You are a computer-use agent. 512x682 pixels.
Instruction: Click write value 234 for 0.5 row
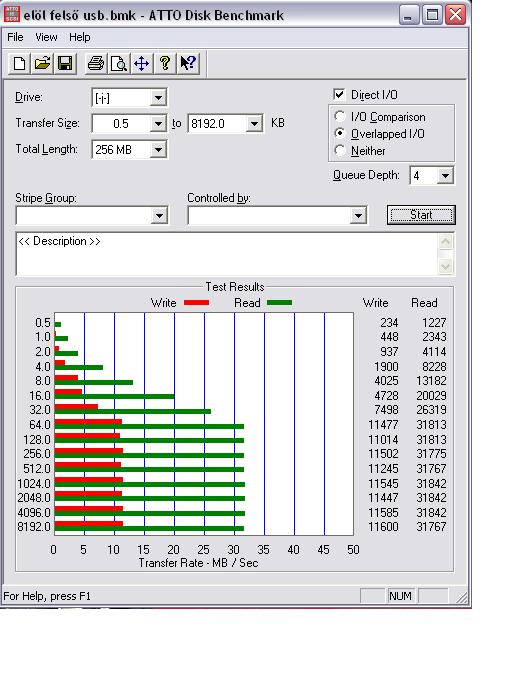(389, 323)
